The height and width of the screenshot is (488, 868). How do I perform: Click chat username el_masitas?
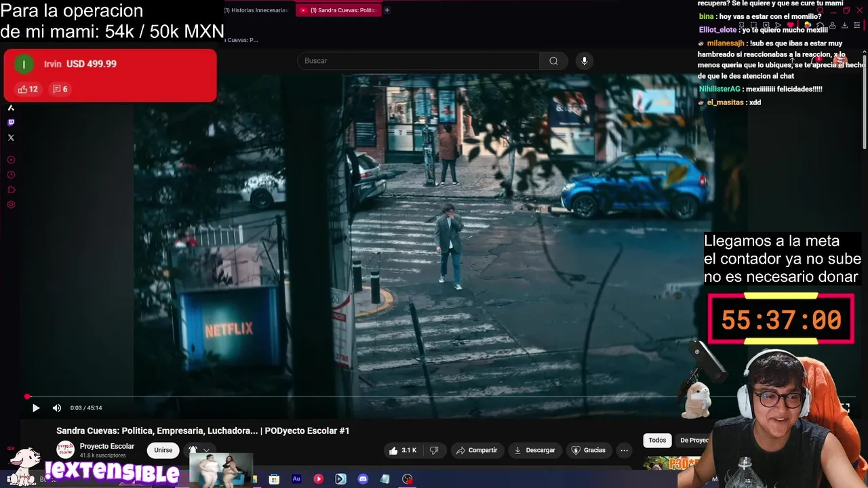[725, 102]
